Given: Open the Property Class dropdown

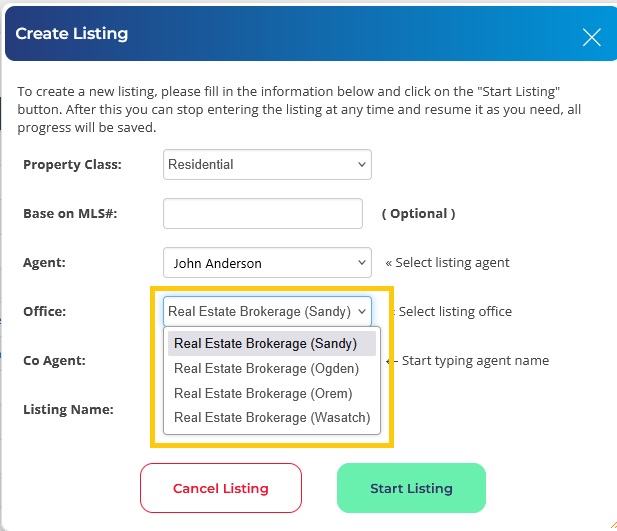Looking at the screenshot, I should [267, 165].
